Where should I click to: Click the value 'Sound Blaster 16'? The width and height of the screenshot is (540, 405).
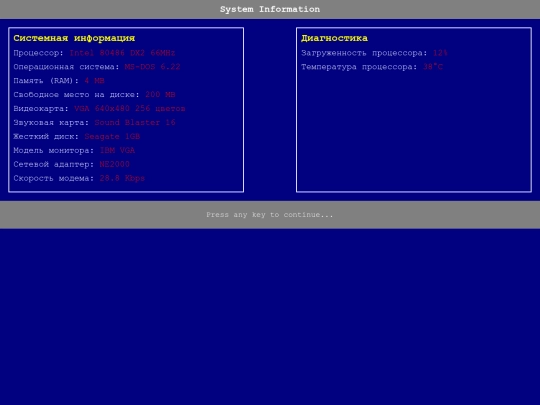tap(135, 123)
